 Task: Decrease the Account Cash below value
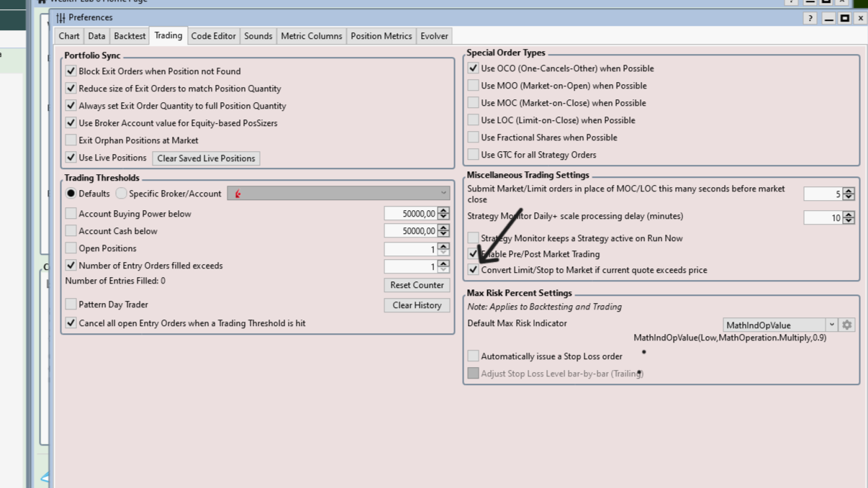click(443, 234)
